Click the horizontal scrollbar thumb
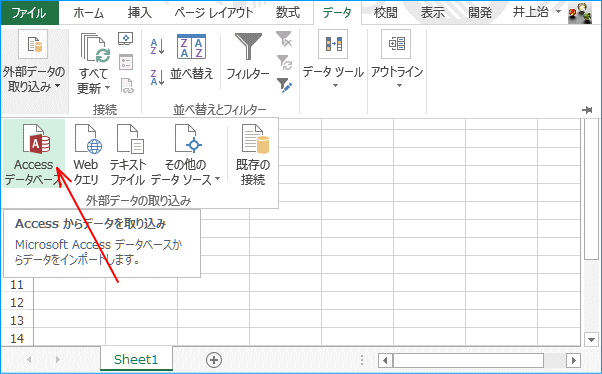The image size is (602, 374). pos(468,360)
